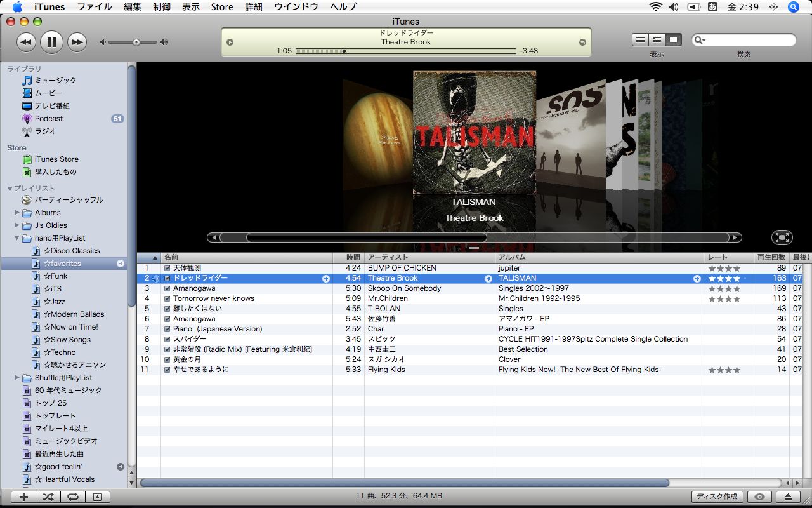Collapse the プレイリスト section triangle

coord(10,189)
